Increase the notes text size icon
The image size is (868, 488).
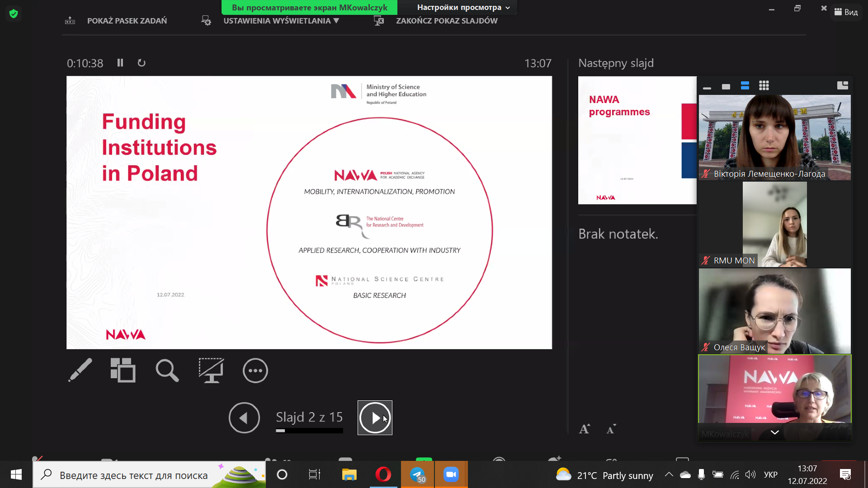(584, 429)
